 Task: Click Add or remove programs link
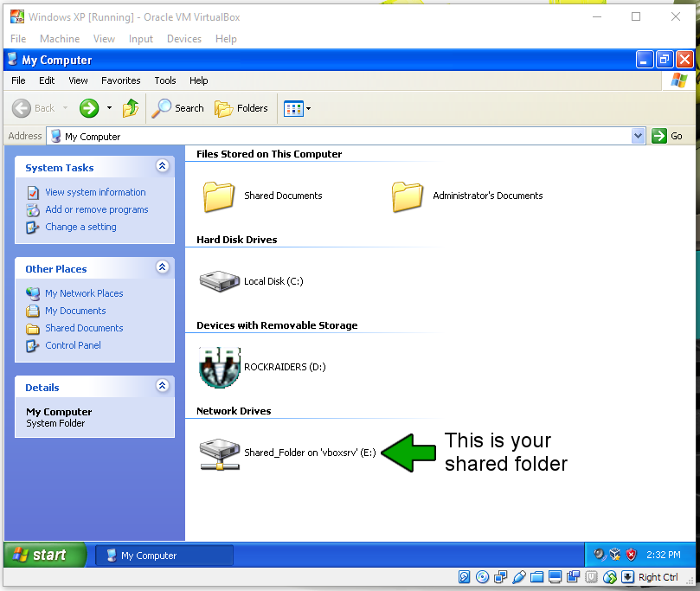pos(97,209)
